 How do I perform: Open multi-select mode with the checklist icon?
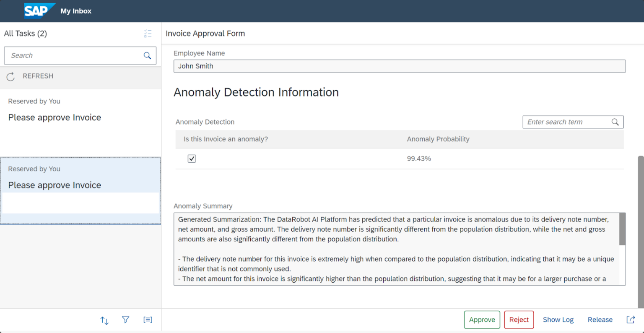pyautogui.click(x=148, y=34)
